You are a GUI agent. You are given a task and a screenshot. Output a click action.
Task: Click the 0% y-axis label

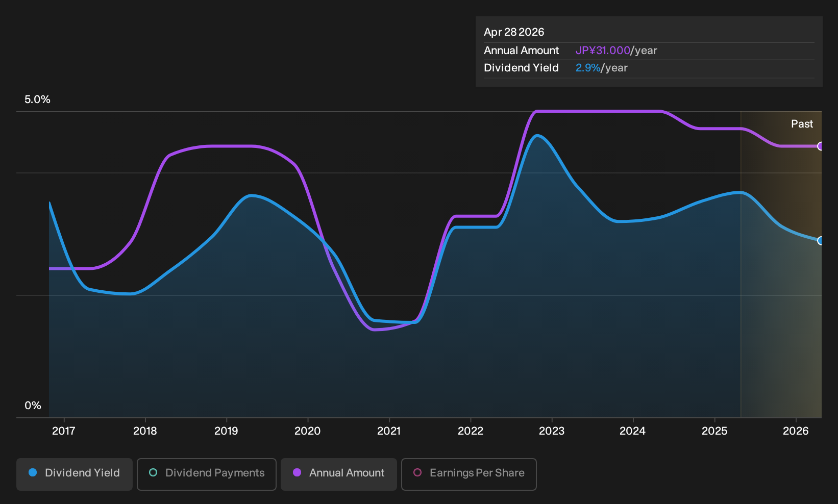33,406
